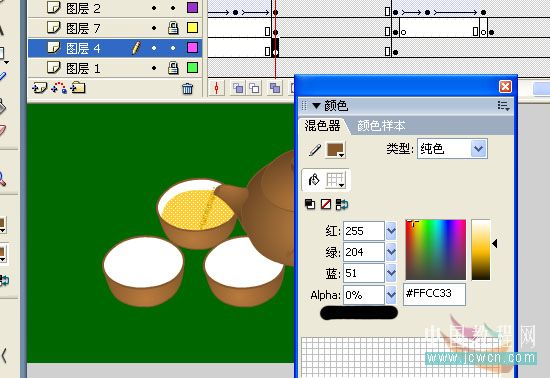Unlock 图层 7 lock icon

pos(173,28)
